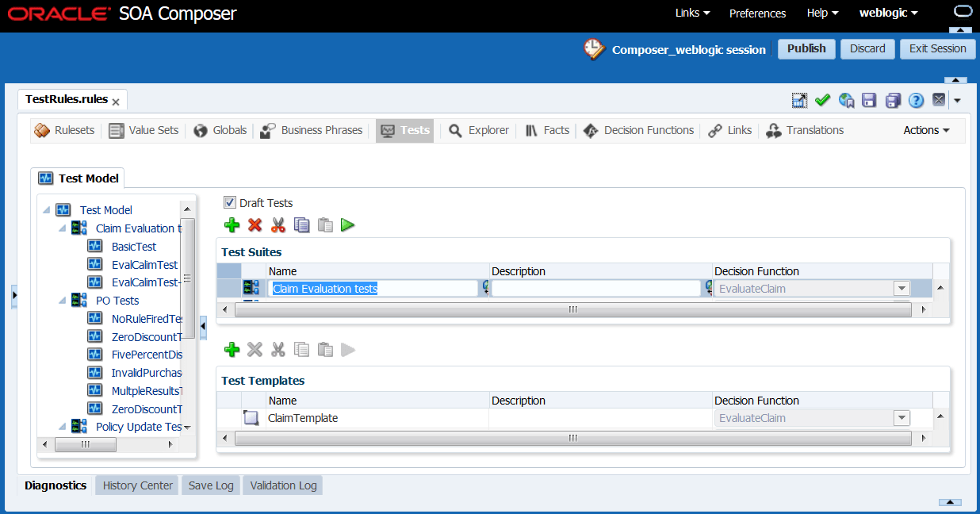Image resolution: width=980 pixels, height=514 pixels.
Task: Select BasicTest in the tree
Action: (x=134, y=247)
